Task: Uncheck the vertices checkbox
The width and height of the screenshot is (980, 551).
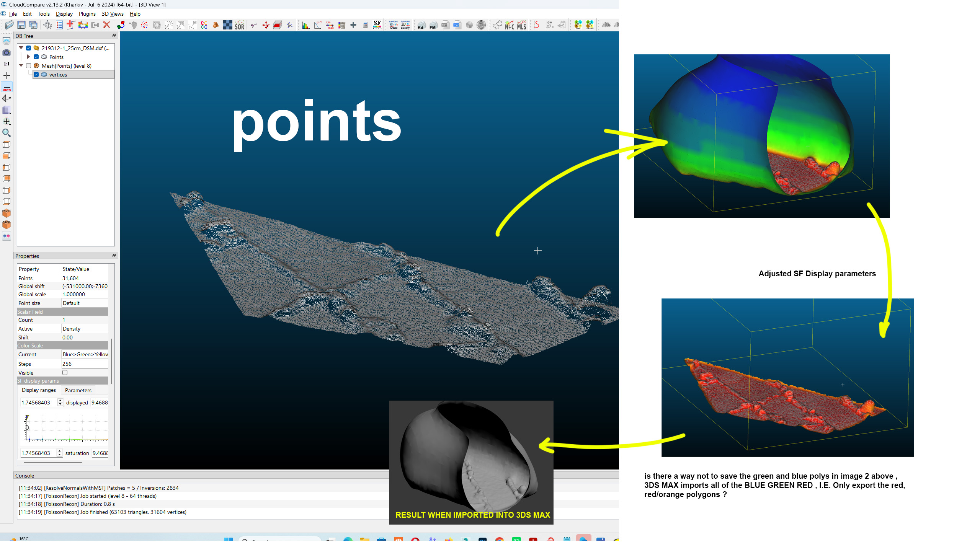Action: click(36, 75)
